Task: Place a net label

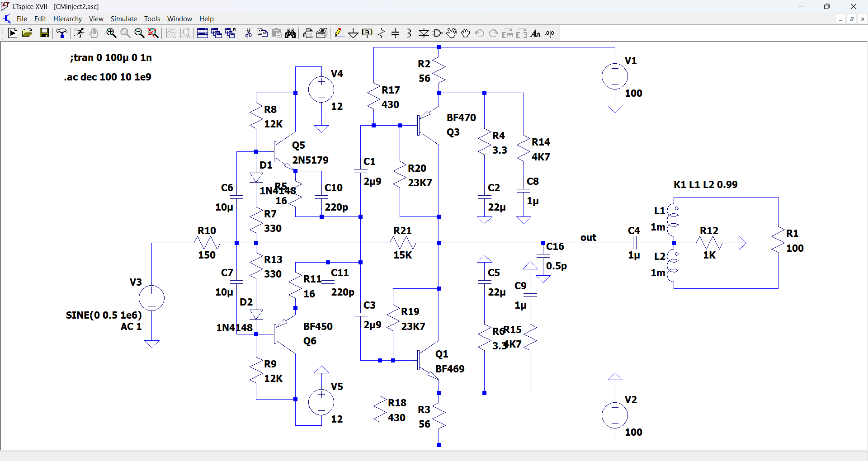Action: pyautogui.click(x=368, y=33)
